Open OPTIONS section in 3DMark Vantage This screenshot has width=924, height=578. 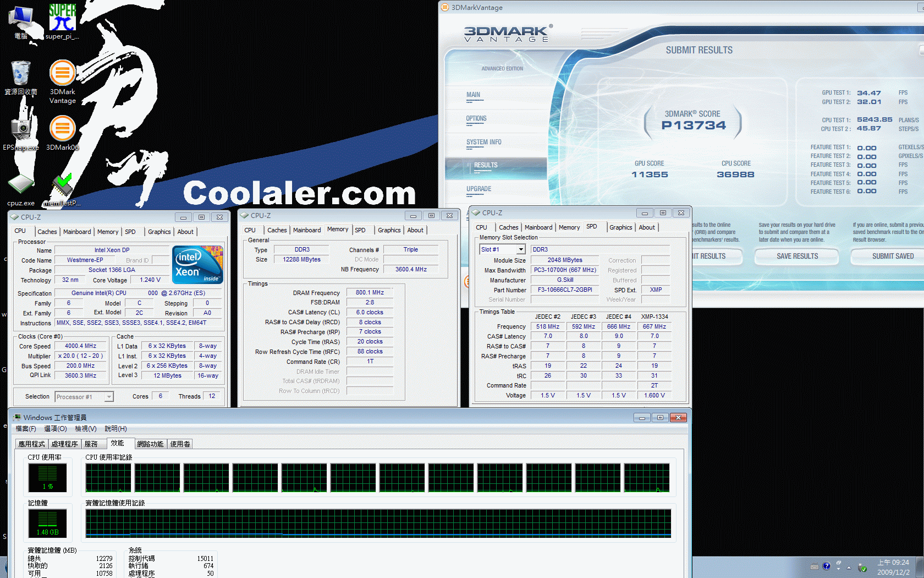476,118
